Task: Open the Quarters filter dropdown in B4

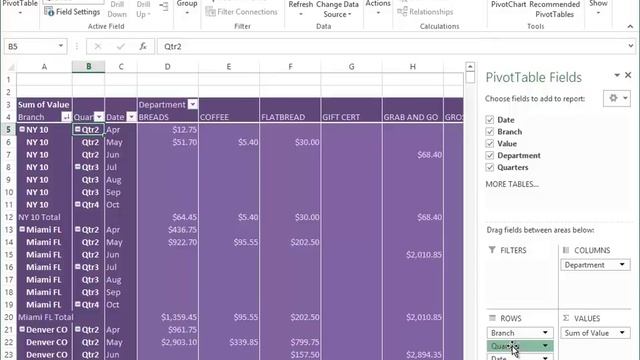Action: click(99, 117)
